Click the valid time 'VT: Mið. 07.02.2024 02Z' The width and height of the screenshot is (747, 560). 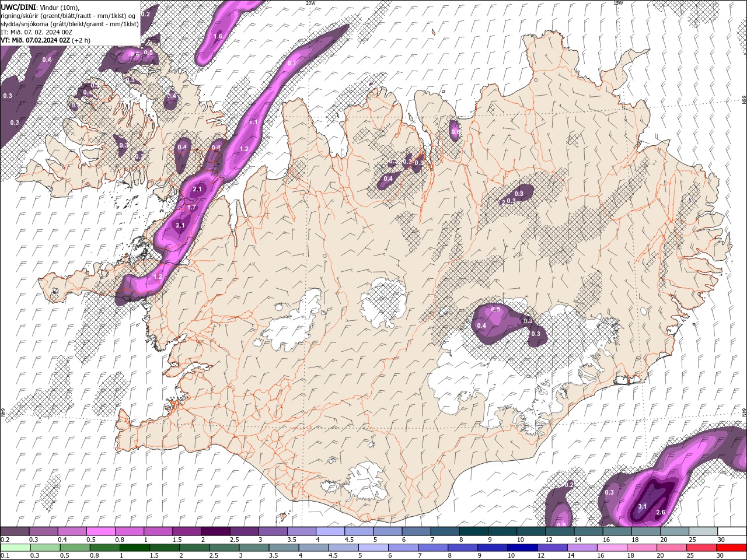click(x=35, y=40)
